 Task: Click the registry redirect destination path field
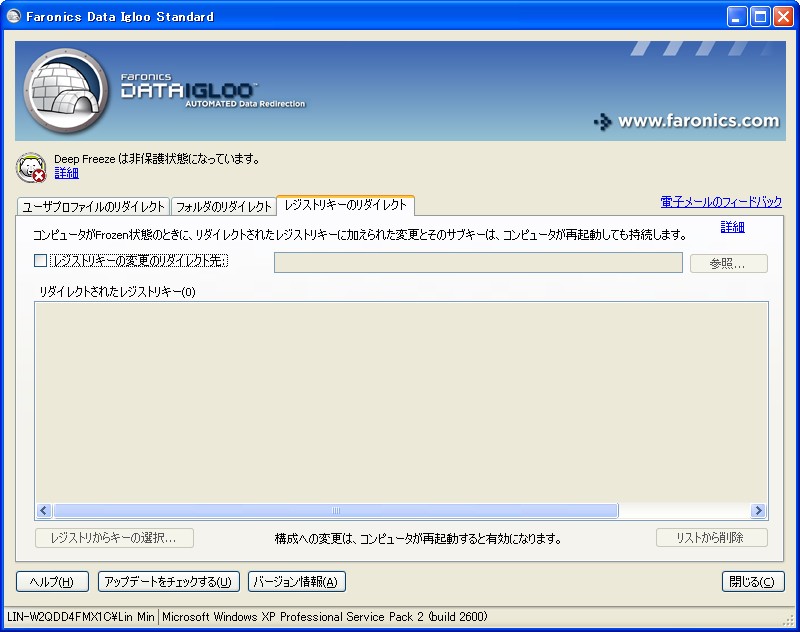click(x=478, y=263)
